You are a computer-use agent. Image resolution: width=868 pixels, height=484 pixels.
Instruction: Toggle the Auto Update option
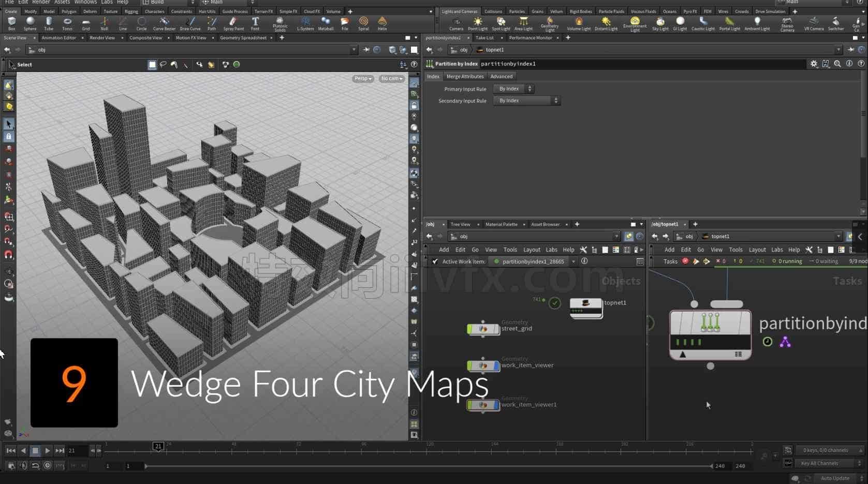pyautogui.click(x=834, y=478)
